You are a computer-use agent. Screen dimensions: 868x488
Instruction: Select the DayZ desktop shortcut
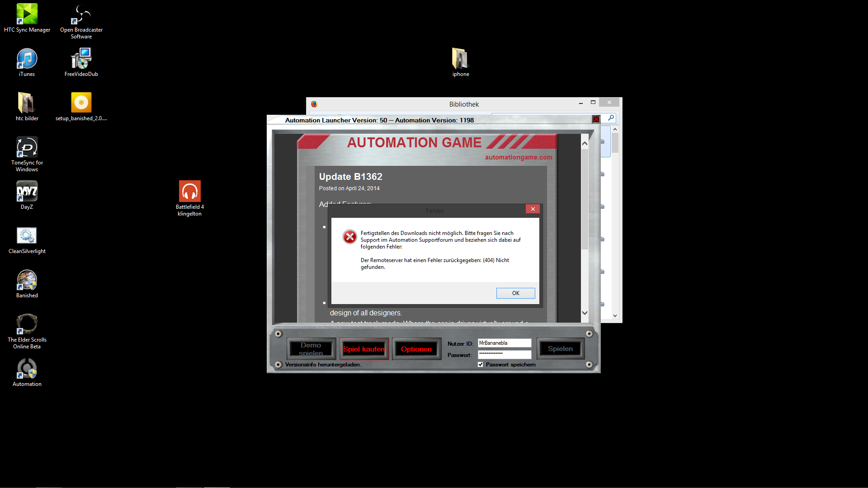pos(27,195)
